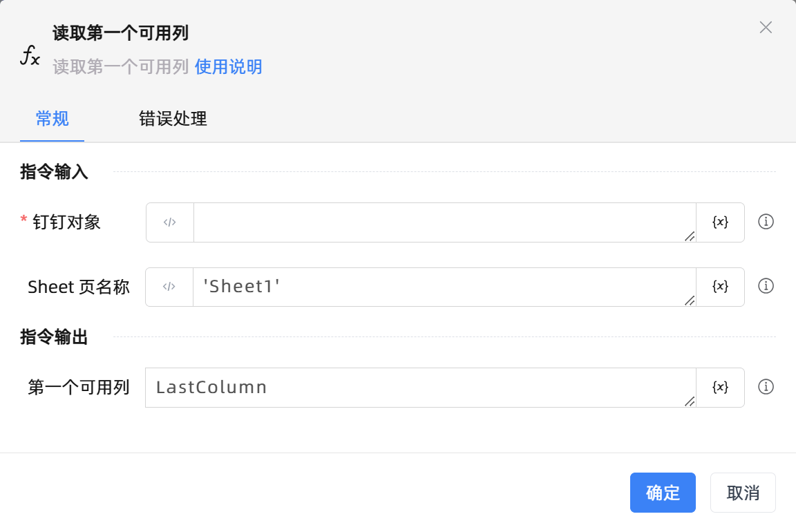Open variable picker for 第一个可用列 output
This screenshot has width=796, height=532.
[x=720, y=388]
